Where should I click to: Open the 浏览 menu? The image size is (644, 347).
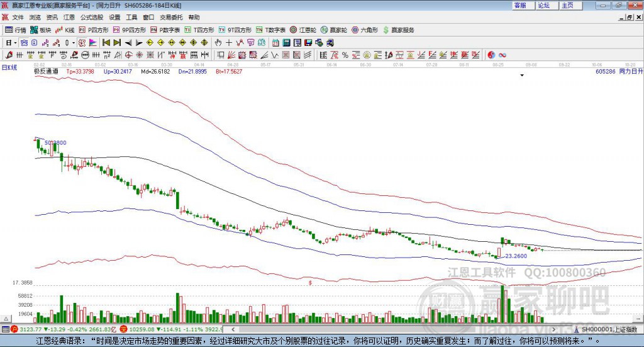(35, 17)
